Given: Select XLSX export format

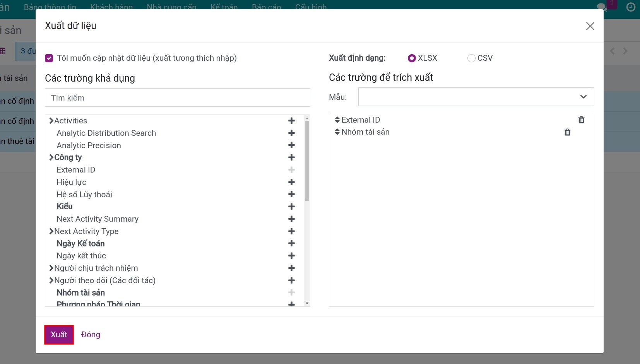Looking at the screenshot, I should tap(412, 58).
